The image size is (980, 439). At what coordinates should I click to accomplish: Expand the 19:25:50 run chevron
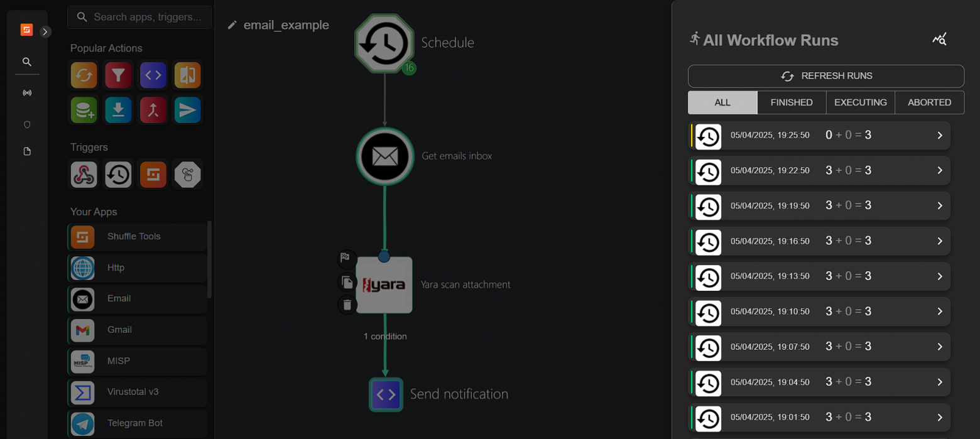[x=940, y=135]
